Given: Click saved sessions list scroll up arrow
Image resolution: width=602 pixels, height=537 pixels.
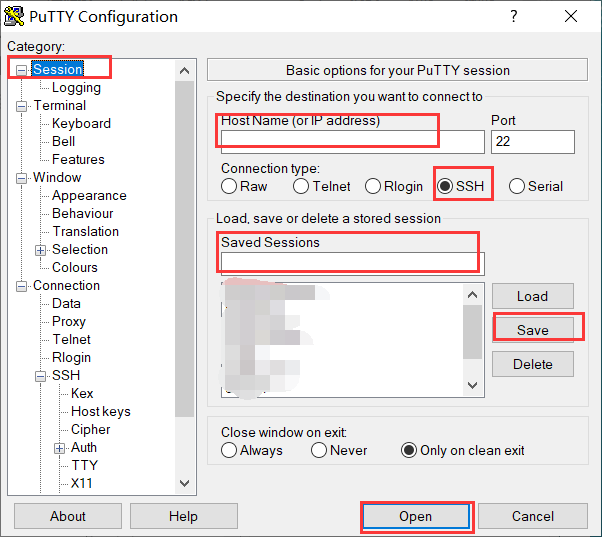Looking at the screenshot, I should [x=473, y=295].
